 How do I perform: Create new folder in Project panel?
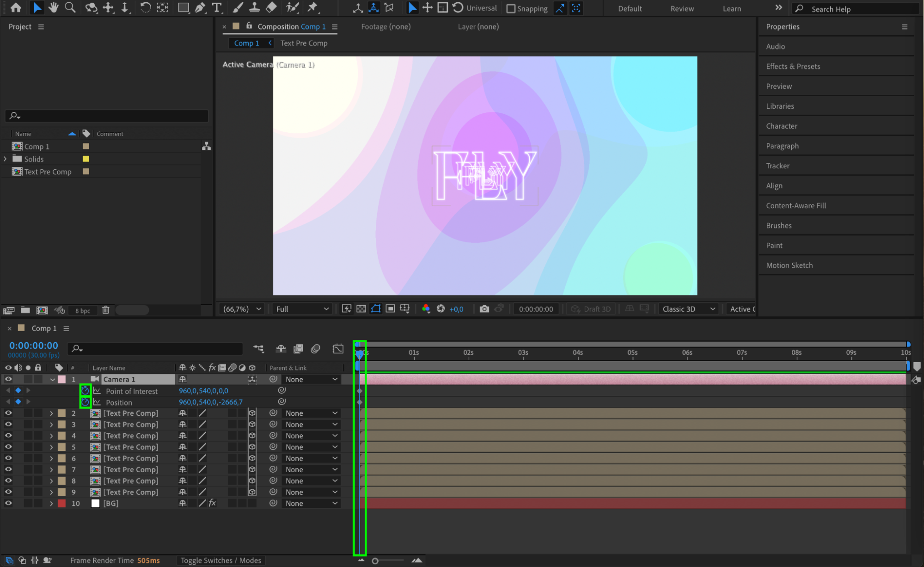pos(25,310)
